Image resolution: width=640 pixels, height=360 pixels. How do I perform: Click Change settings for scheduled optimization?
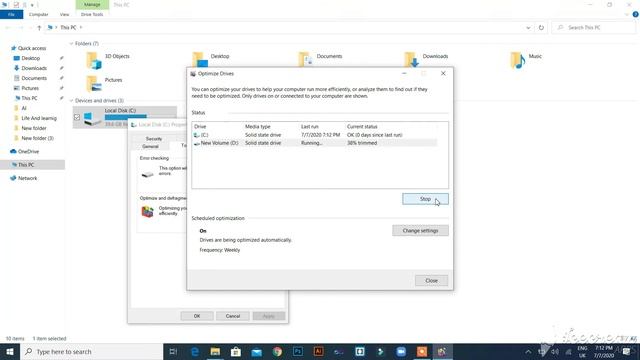coord(420,231)
